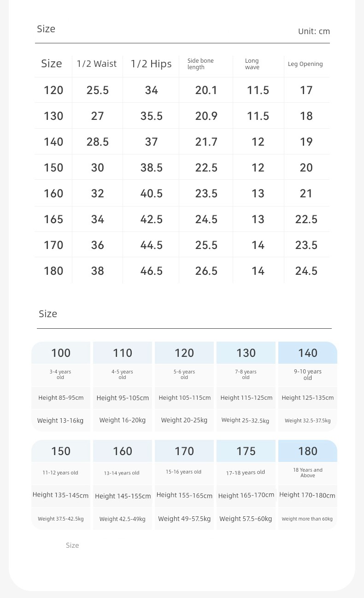Image resolution: width=364 pixels, height=598 pixels.
Task: Click the size 180 card header
Action: tap(308, 451)
